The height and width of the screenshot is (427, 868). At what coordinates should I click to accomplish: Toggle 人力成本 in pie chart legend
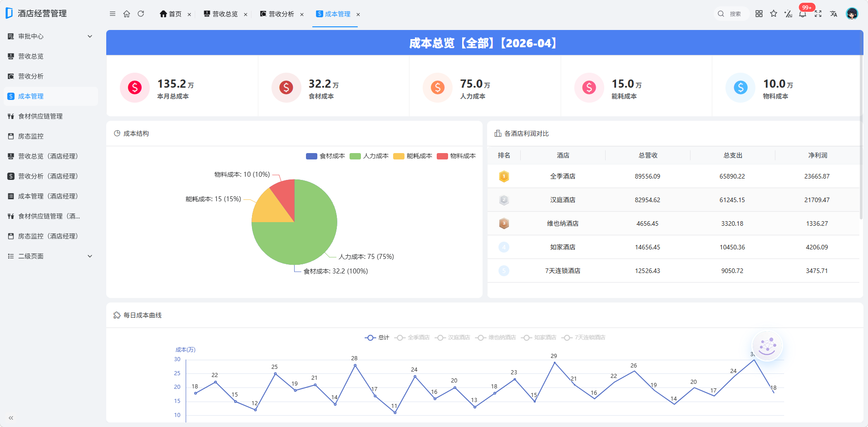pos(369,156)
